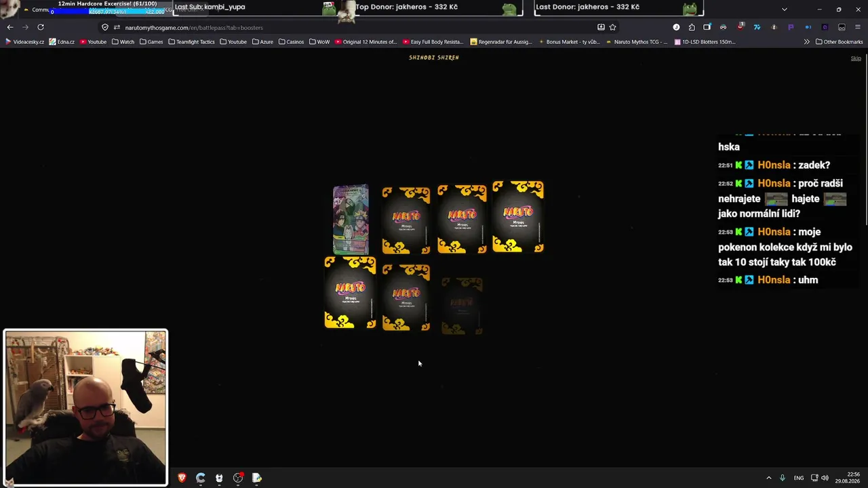Bookmark this page with the star icon
Screen dimensions: 868x488
click(612, 27)
